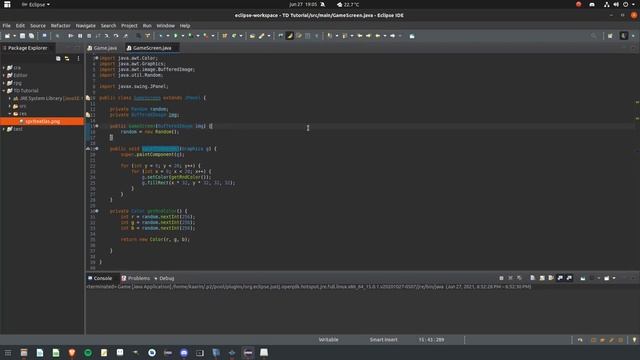Screen dimensions: 640x360
Task: Toggle Scroll Lock in Console toolbar
Action: (542, 278)
